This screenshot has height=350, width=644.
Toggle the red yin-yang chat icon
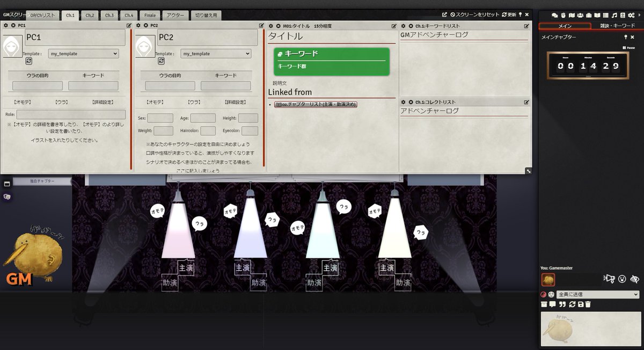click(543, 294)
